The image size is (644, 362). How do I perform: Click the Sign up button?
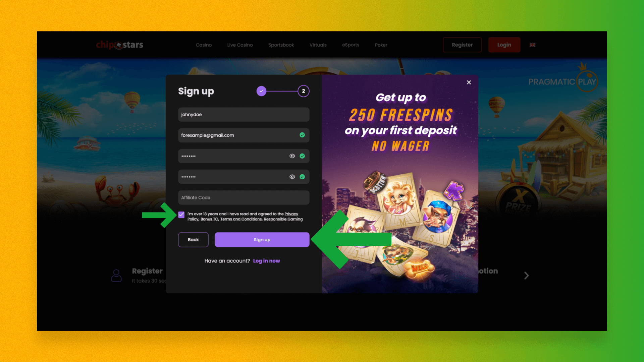(262, 240)
